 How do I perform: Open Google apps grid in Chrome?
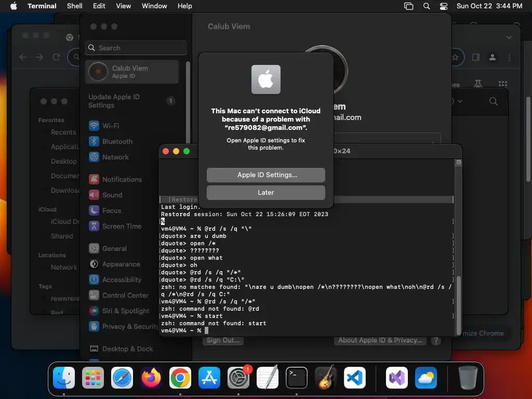tap(502, 84)
